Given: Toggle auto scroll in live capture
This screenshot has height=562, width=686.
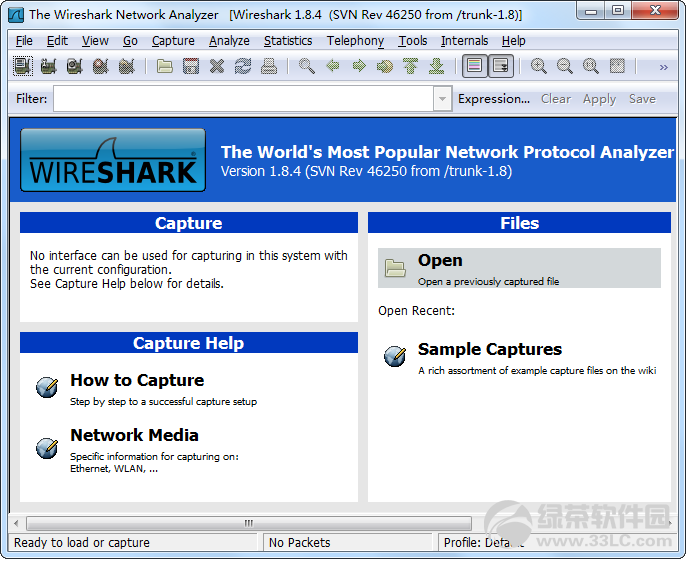Looking at the screenshot, I should coord(500,66).
